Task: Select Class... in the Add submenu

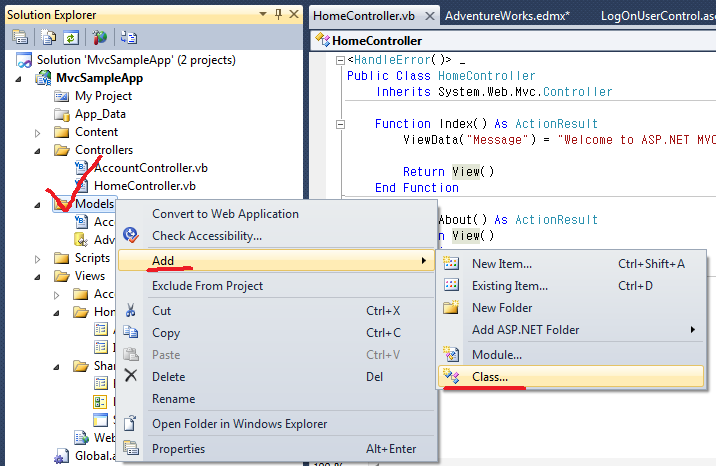Action: (x=571, y=377)
